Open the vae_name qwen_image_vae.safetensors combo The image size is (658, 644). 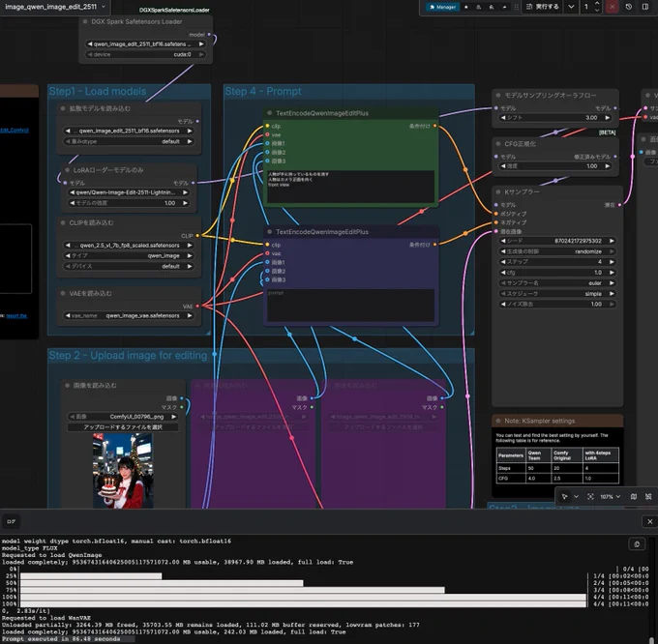click(129, 315)
